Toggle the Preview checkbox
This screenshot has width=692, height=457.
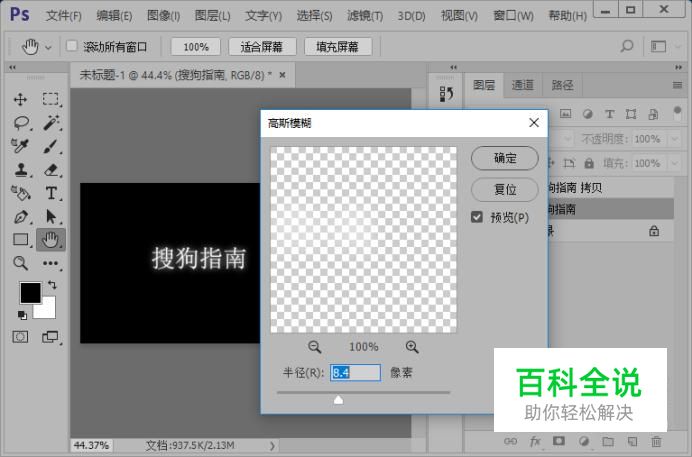pyautogui.click(x=477, y=217)
